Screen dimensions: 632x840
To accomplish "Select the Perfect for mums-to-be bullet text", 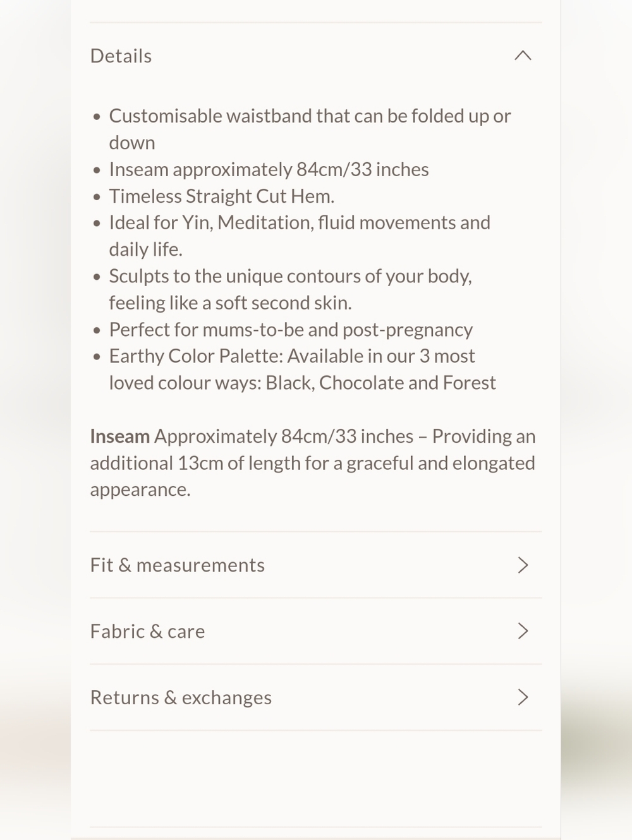I will 291,330.
